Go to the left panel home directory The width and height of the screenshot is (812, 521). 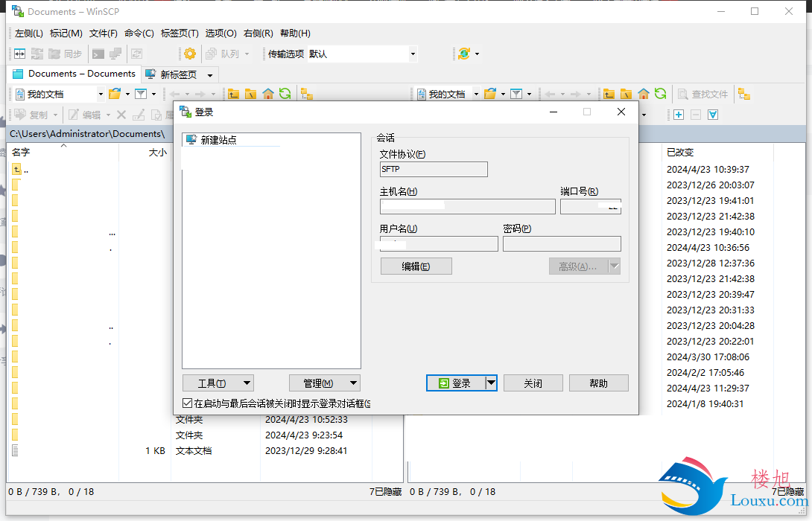coord(267,95)
